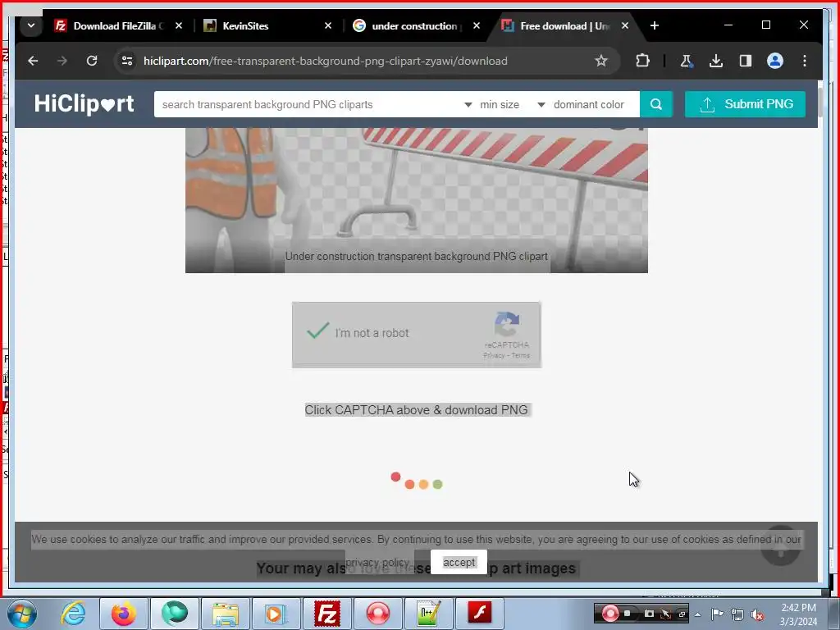Screen dimensions: 840x630
Task: Open the Notepad++ taskbar icon
Action: coord(428,614)
